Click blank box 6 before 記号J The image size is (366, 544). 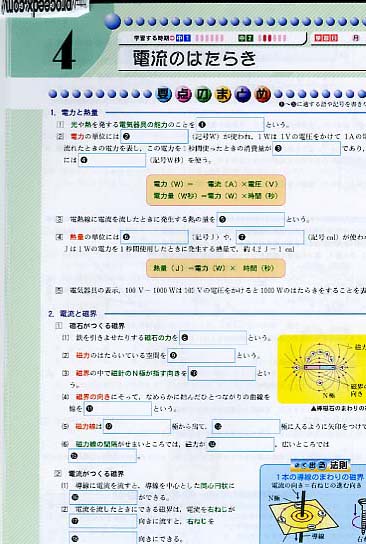[x=154, y=237]
